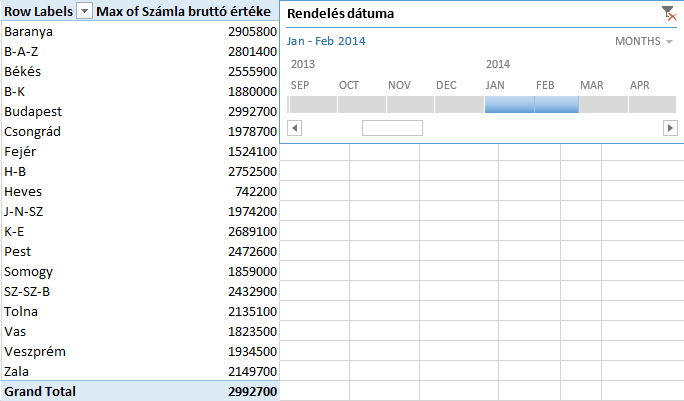Select the MAR 2014 timeline segment
The image size is (684, 401).
coord(603,105)
